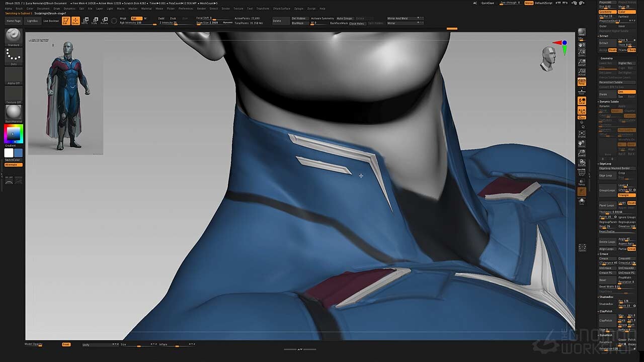Click the main white color swatch
This screenshot has height=362, width=644.
[x=9, y=153]
